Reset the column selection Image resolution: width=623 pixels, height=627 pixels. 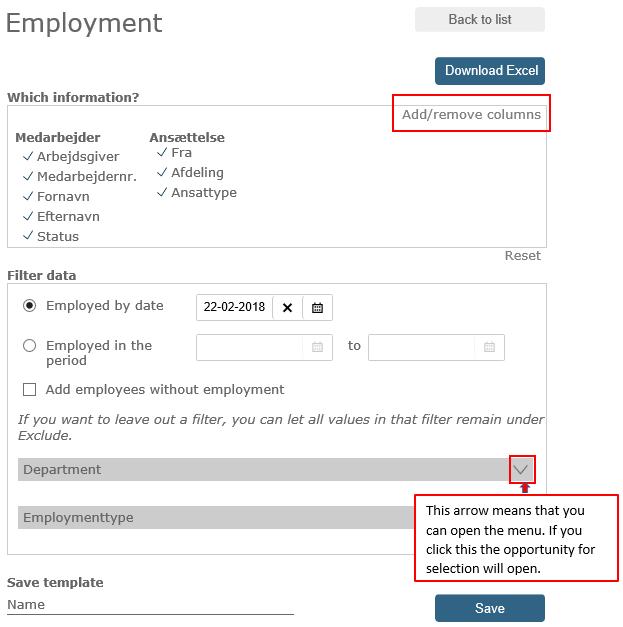point(522,256)
